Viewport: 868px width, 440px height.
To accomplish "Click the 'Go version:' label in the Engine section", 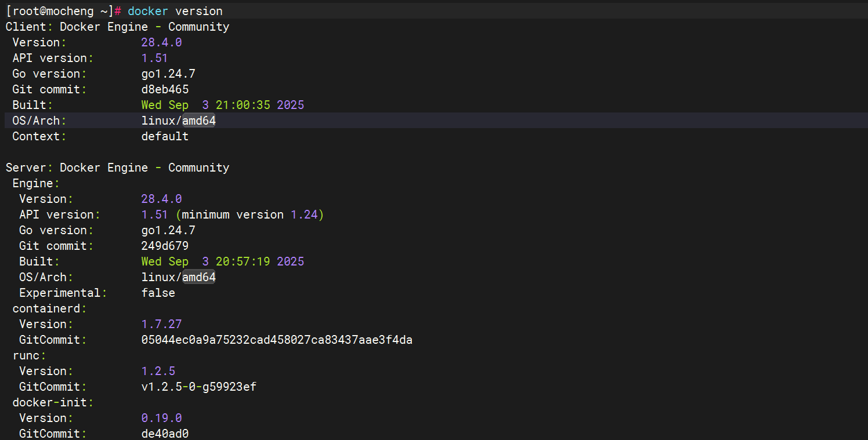I will click(57, 230).
